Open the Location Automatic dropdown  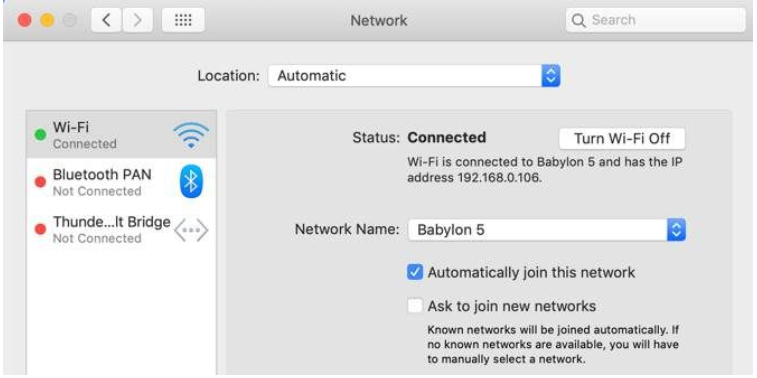(x=414, y=76)
